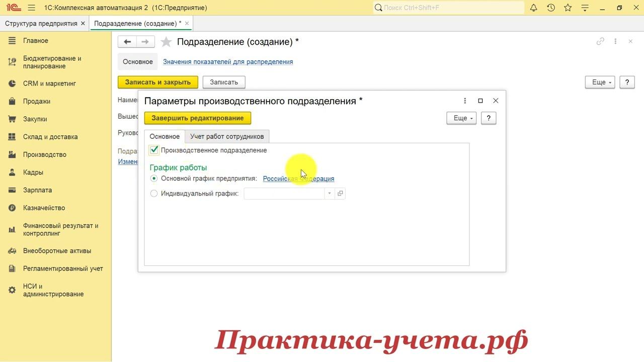This screenshot has width=644, height=362.
Task: Uncheck Производственное подразделение checkbox
Action: [154, 150]
